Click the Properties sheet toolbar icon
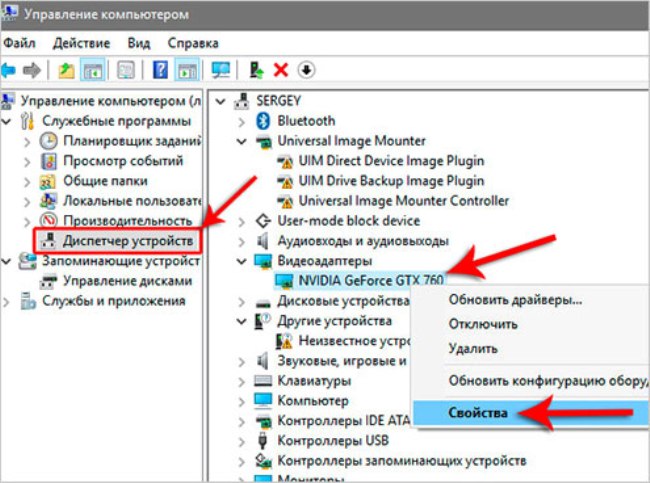Viewport: 650px width, 483px height. click(127, 70)
